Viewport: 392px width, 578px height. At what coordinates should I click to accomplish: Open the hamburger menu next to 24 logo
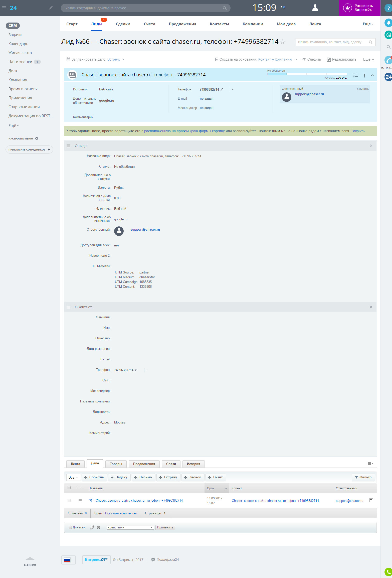pyautogui.click(x=4, y=8)
